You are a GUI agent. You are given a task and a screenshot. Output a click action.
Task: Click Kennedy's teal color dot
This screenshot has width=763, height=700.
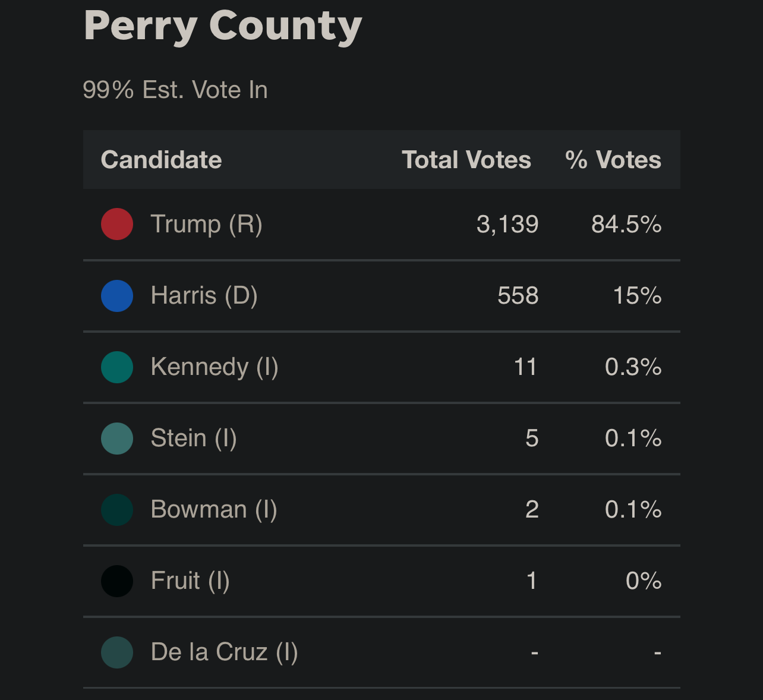117,367
